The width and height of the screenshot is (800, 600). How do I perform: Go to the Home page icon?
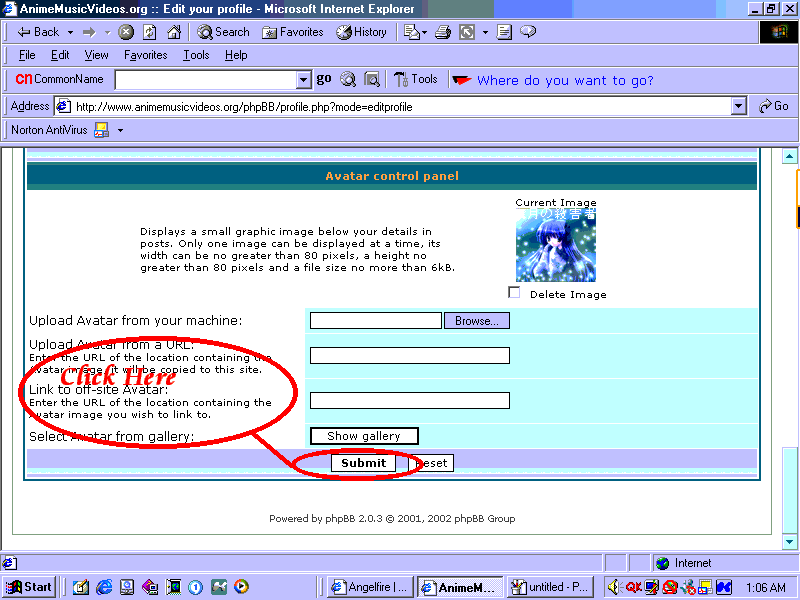pyautogui.click(x=174, y=32)
